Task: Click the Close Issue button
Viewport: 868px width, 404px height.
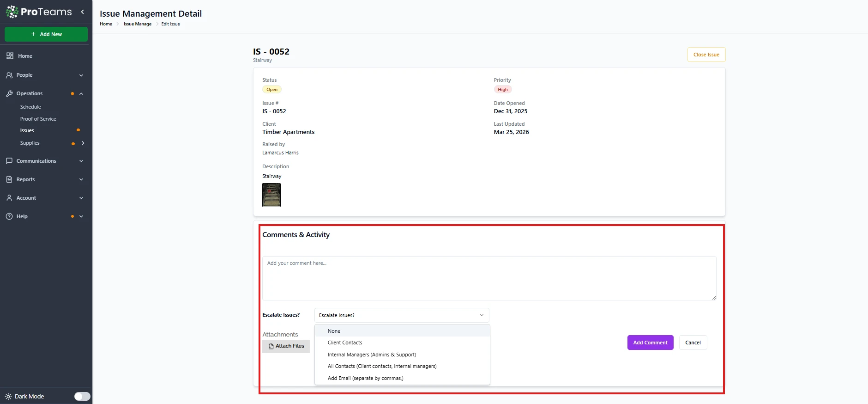Action: click(x=706, y=55)
